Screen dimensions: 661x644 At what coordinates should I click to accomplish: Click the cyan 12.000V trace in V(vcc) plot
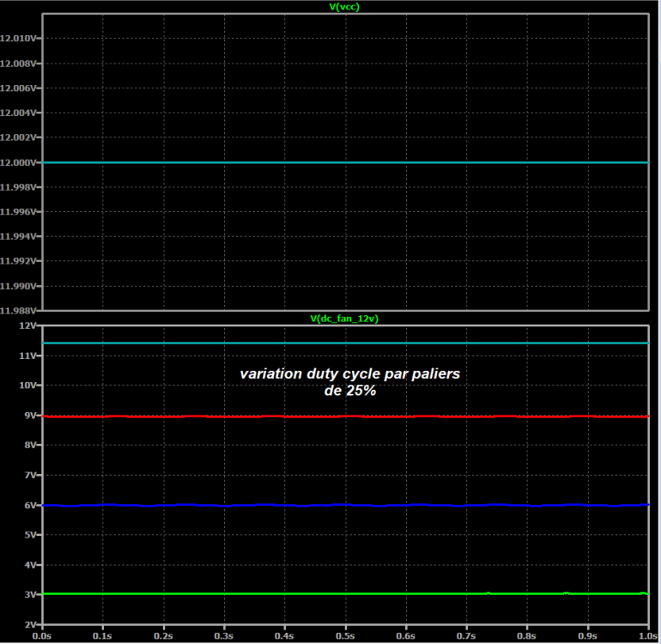click(x=345, y=162)
